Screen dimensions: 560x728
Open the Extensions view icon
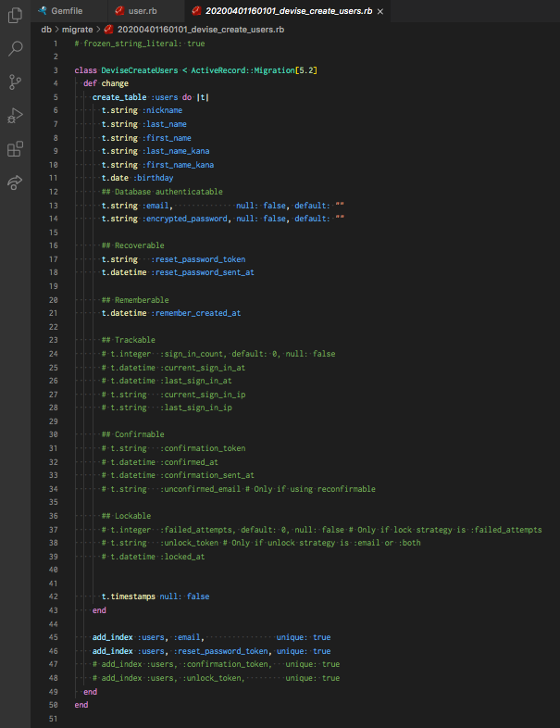16,149
